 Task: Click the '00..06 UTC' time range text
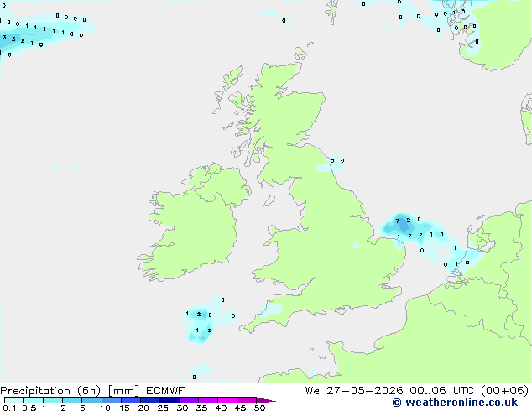(441, 391)
